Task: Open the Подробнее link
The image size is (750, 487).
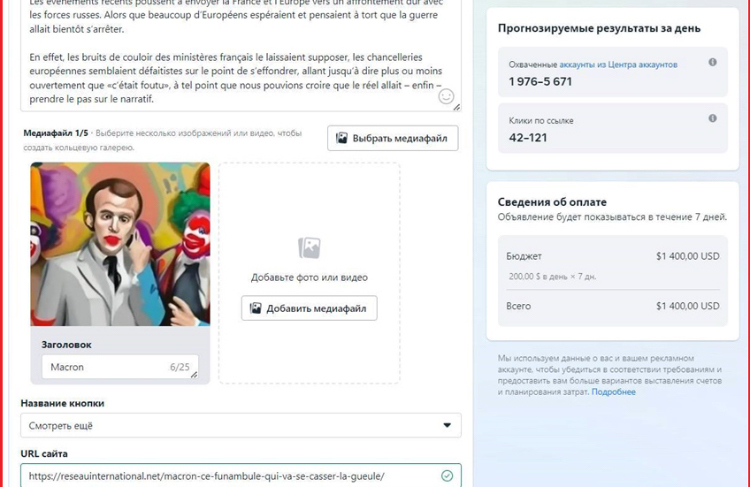Action: click(x=613, y=392)
